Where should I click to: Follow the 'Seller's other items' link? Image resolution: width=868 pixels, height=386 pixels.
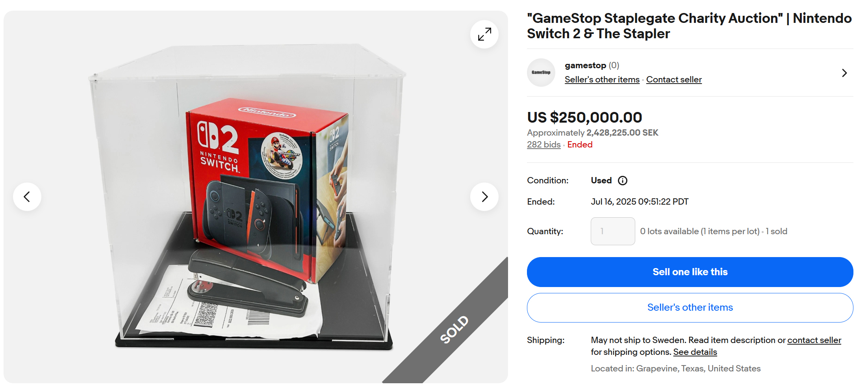602,80
